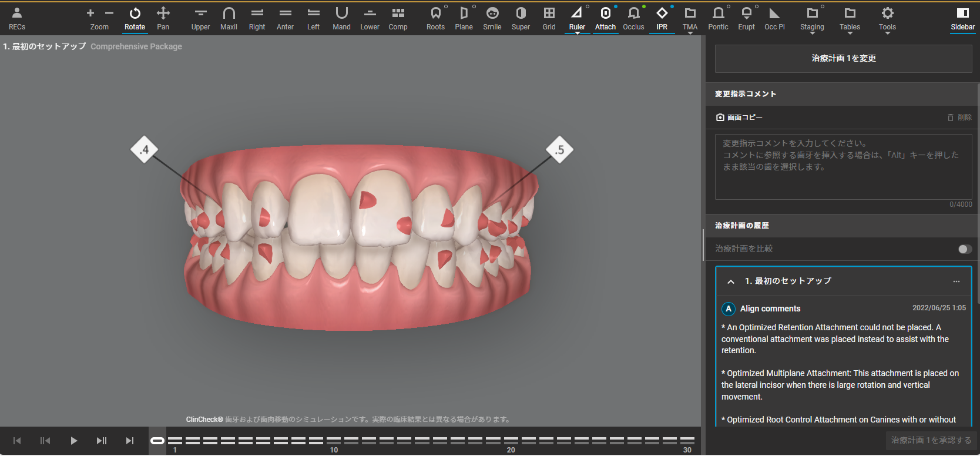The image size is (980, 456).
Task: Click the 削除 delete button
Action: [959, 118]
